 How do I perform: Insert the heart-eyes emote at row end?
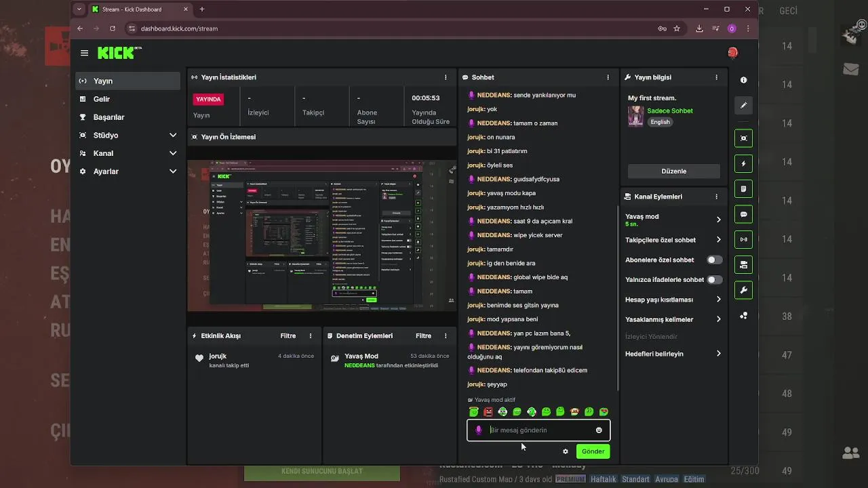[x=604, y=411]
